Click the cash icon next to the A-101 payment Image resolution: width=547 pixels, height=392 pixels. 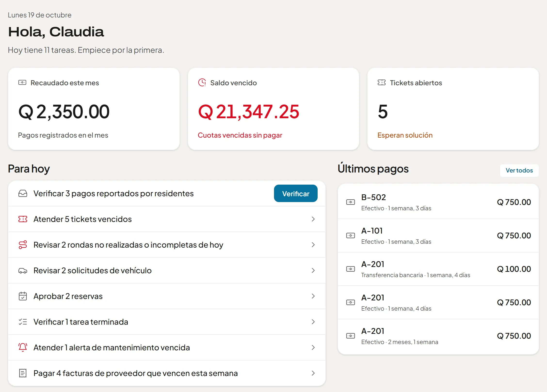tap(351, 235)
